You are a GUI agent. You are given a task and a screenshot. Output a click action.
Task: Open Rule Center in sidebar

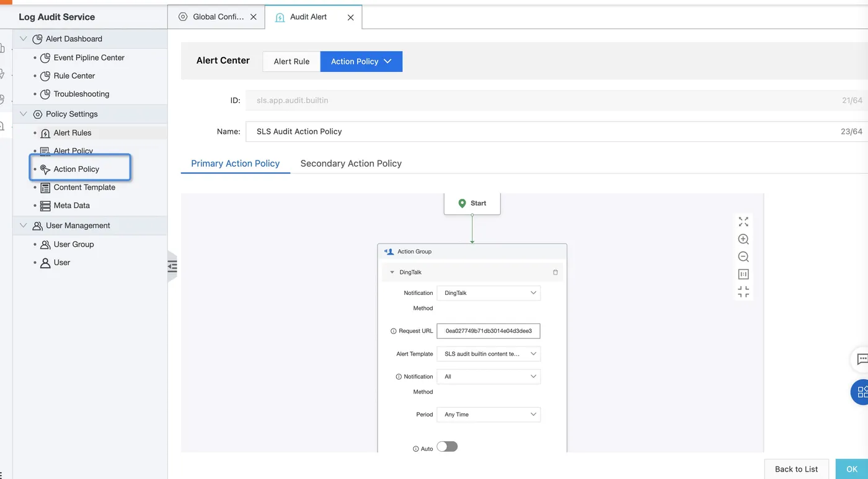74,76
